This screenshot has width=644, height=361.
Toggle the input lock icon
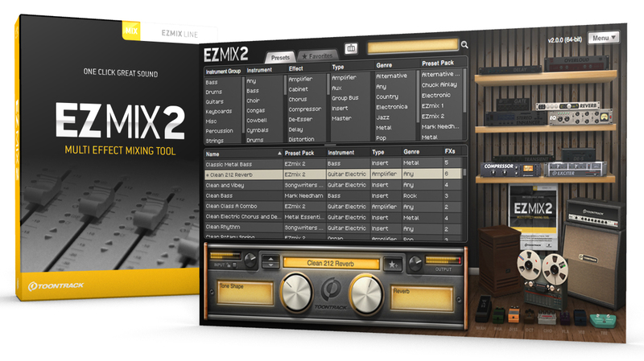(229, 265)
